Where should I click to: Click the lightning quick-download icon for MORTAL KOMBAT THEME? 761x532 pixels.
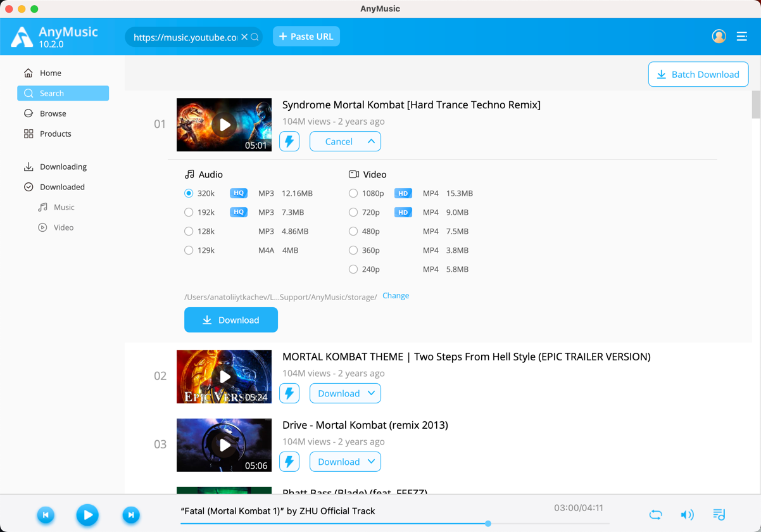[289, 393]
